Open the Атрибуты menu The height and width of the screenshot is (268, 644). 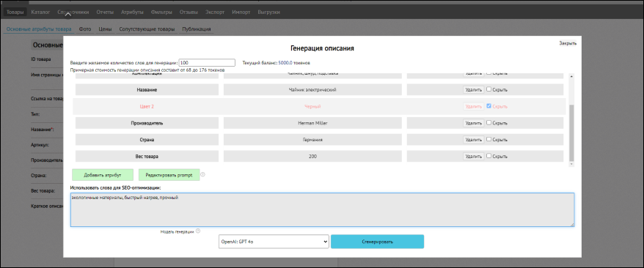(x=132, y=12)
